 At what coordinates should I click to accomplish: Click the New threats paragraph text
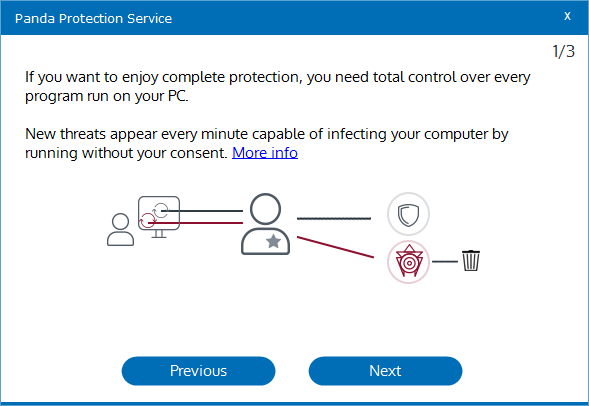pos(267,143)
